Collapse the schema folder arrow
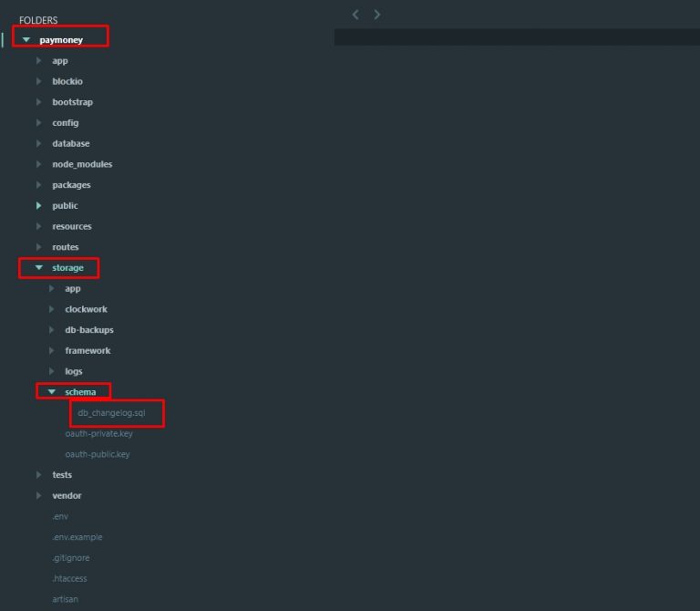 coord(52,392)
